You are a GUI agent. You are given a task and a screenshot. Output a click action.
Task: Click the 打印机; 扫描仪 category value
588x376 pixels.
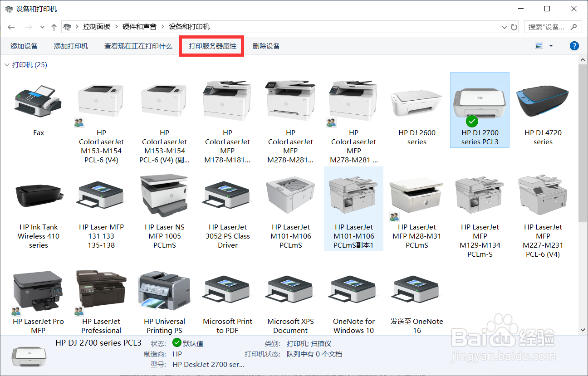tap(309, 343)
